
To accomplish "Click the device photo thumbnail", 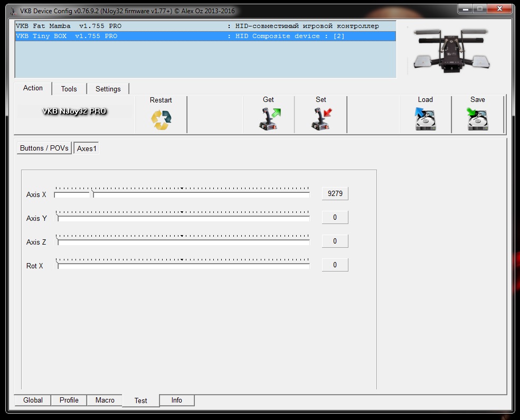I will pyautogui.click(x=453, y=51).
